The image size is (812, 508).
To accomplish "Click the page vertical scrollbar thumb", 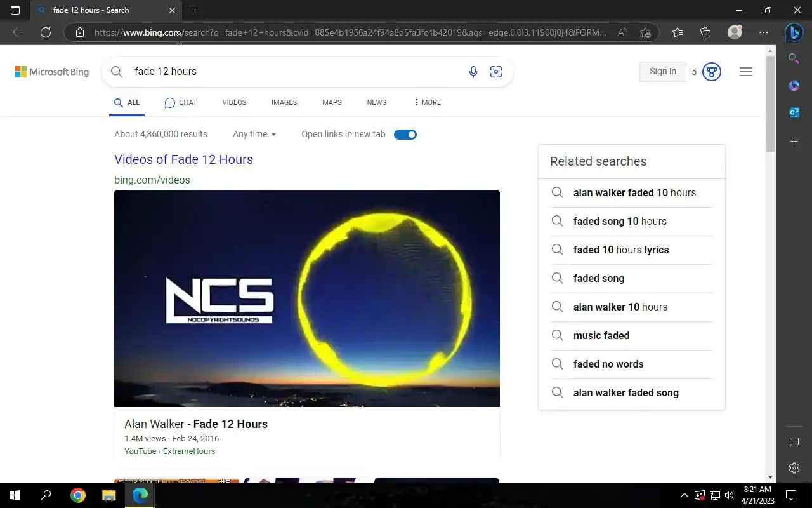I will [771, 104].
